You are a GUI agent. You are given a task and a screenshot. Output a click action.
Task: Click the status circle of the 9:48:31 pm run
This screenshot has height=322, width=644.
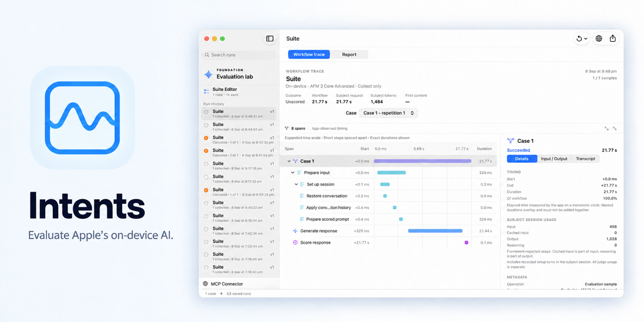[x=206, y=112]
